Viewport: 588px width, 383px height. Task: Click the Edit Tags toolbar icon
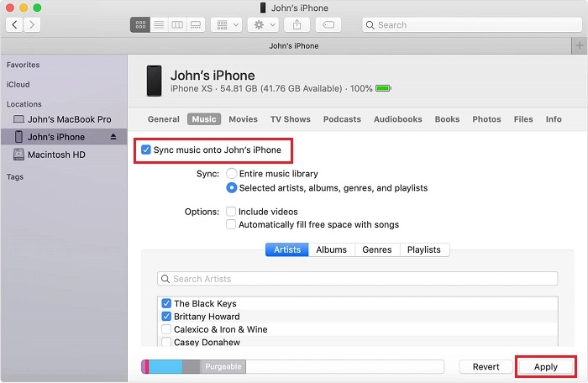click(x=330, y=25)
